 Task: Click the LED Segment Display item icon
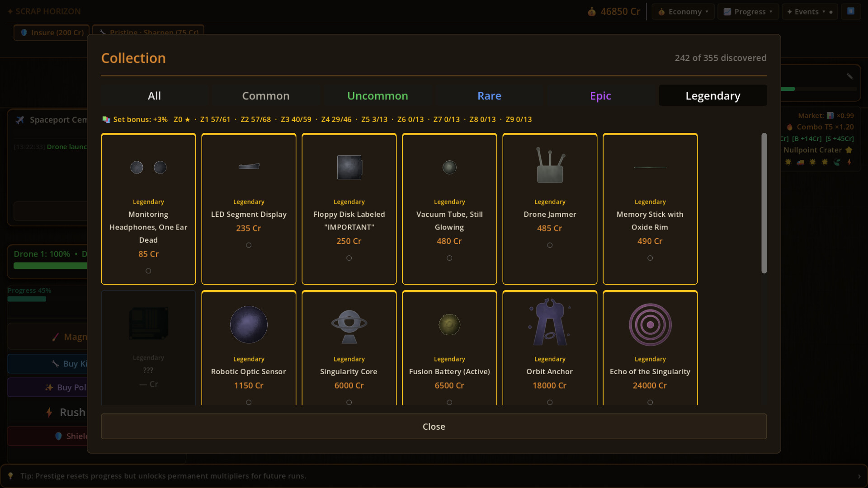coord(249,167)
